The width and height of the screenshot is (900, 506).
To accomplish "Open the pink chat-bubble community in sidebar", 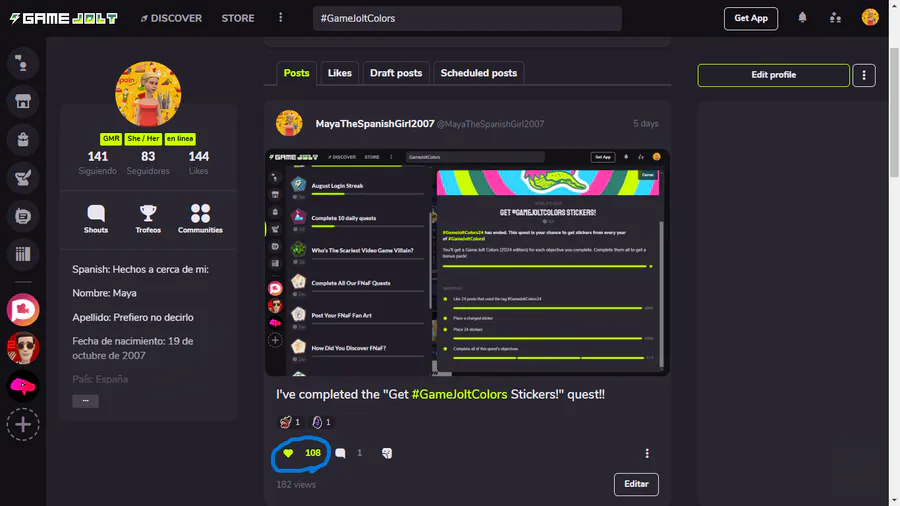I will click(23, 310).
